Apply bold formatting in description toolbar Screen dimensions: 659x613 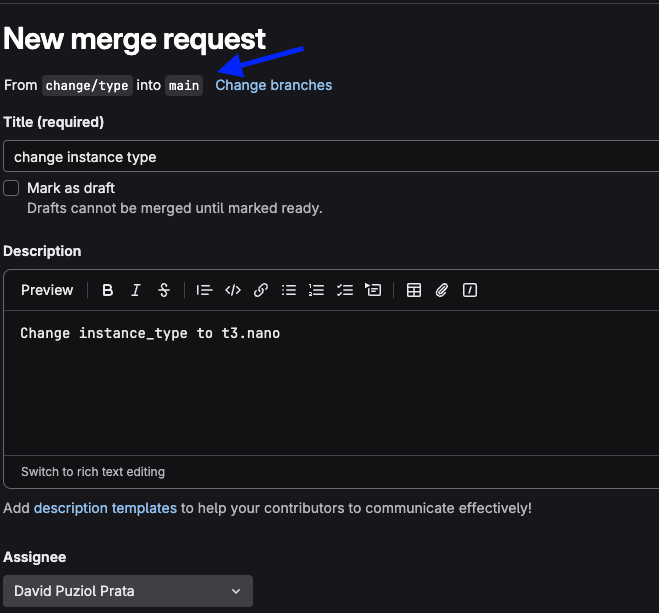(x=108, y=290)
